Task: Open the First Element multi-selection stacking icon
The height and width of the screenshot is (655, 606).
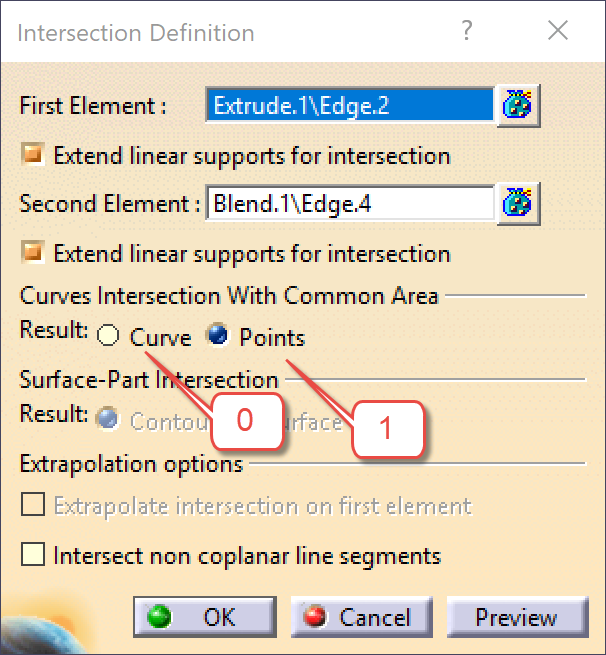Action: coord(518,106)
